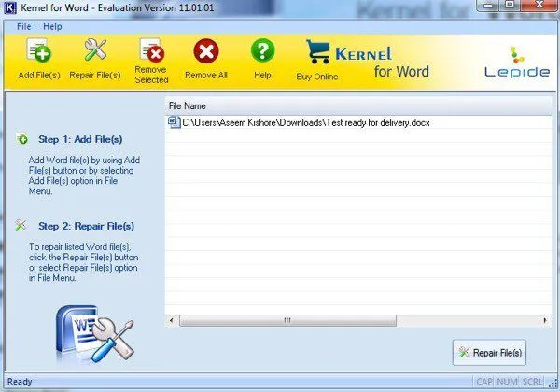Click the Add File(s) toolbar icon
The image size is (560, 392).
[x=39, y=50]
